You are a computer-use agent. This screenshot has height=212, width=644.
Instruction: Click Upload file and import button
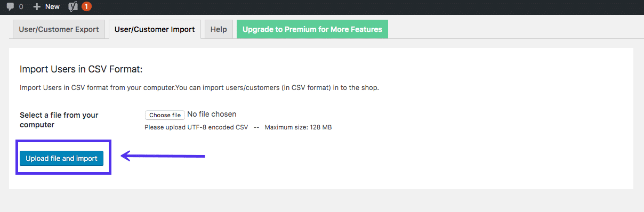click(x=61, y=158)
